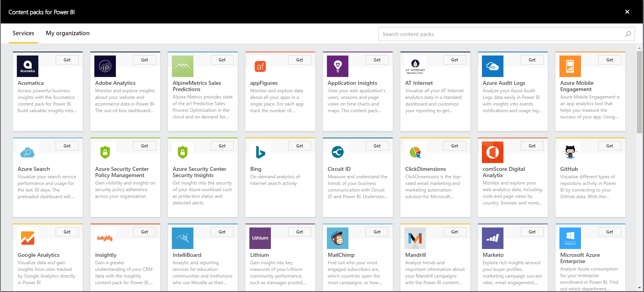Focus the Search content packs field
This screenshot has width=644, height=292.
point(506,34)
